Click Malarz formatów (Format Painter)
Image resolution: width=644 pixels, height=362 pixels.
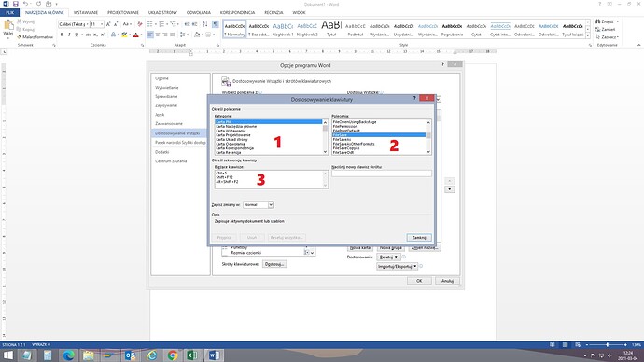point(35,37)
